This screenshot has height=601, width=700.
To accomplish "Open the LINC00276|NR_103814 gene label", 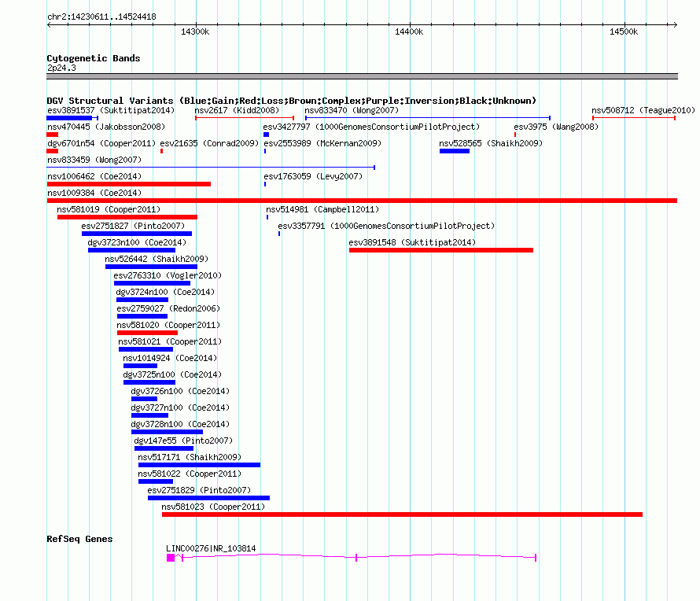I will (211, 548).
